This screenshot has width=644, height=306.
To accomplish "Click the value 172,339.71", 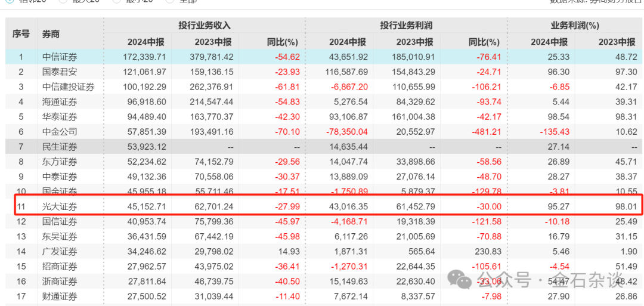I will [x=144, y=57].
